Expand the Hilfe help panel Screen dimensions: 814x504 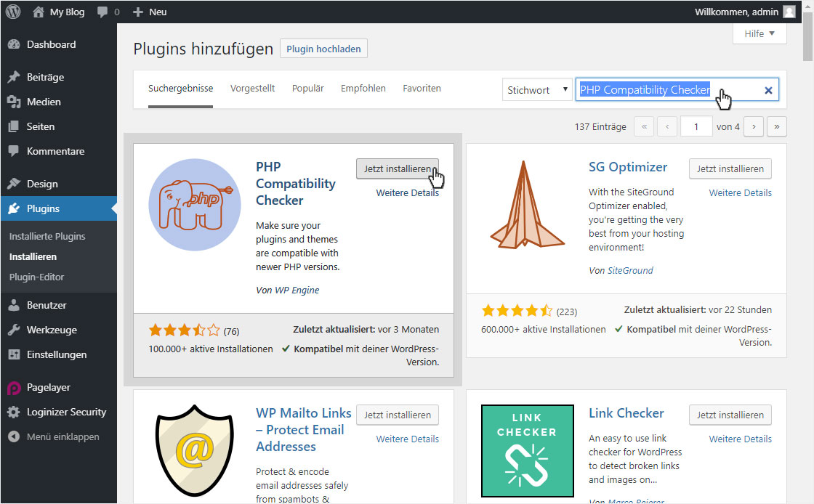tap(759, 33)
